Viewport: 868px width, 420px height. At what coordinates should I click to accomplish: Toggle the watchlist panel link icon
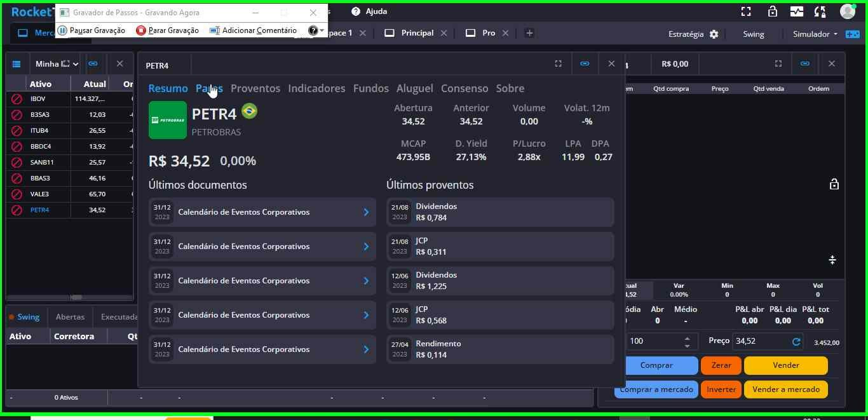(x=93, y=64)
